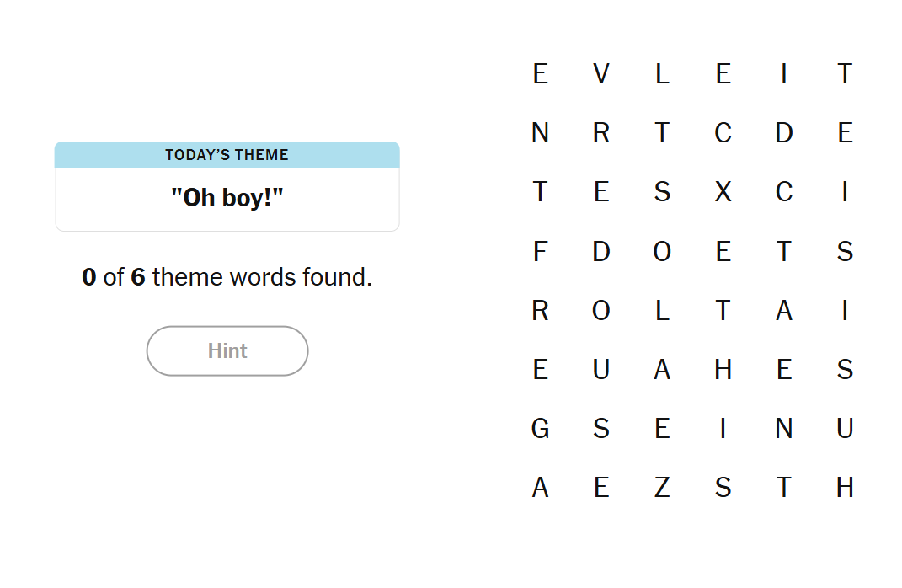This screenshot has height=588, width=902.
Task: Pick the H between A and E
Action: [723, 370]
